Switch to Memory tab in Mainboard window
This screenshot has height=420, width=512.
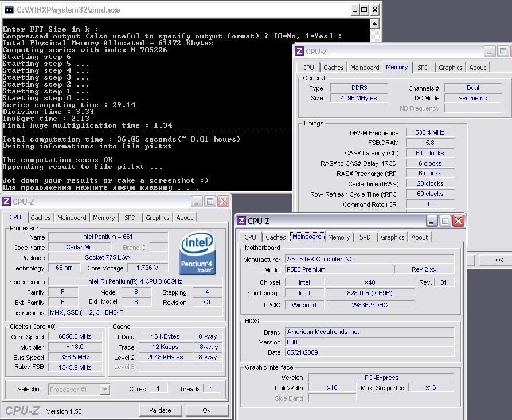[x=339, y=237]
